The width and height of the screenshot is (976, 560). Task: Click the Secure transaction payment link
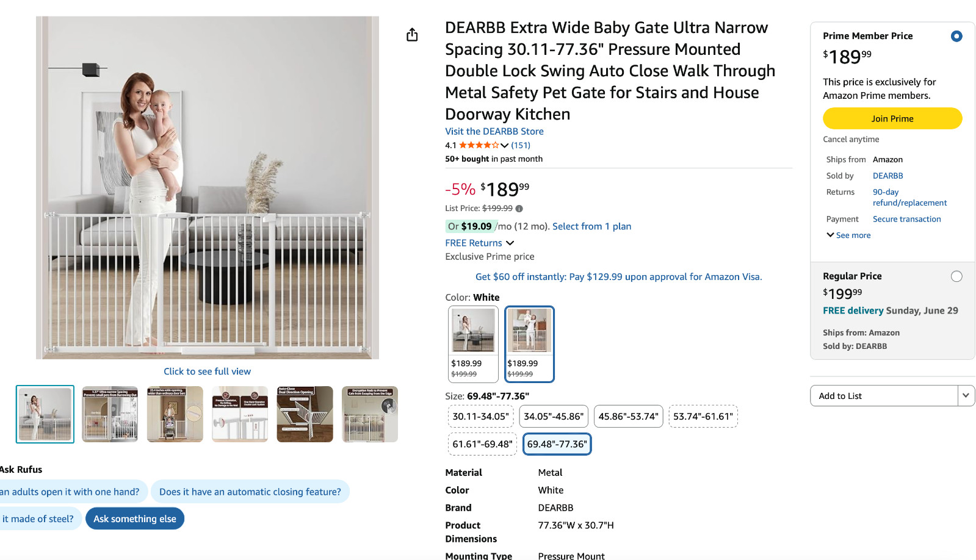point(906,219)
